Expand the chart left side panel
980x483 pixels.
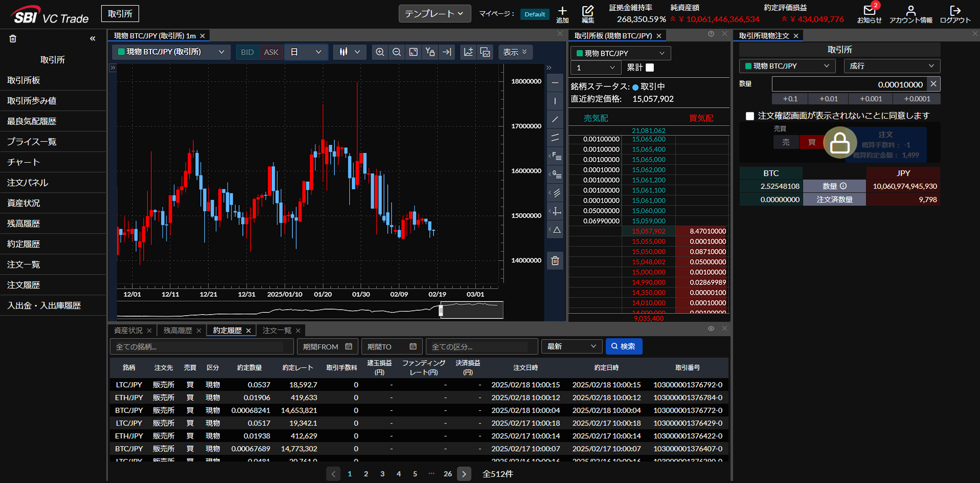[x=113, y=68]
